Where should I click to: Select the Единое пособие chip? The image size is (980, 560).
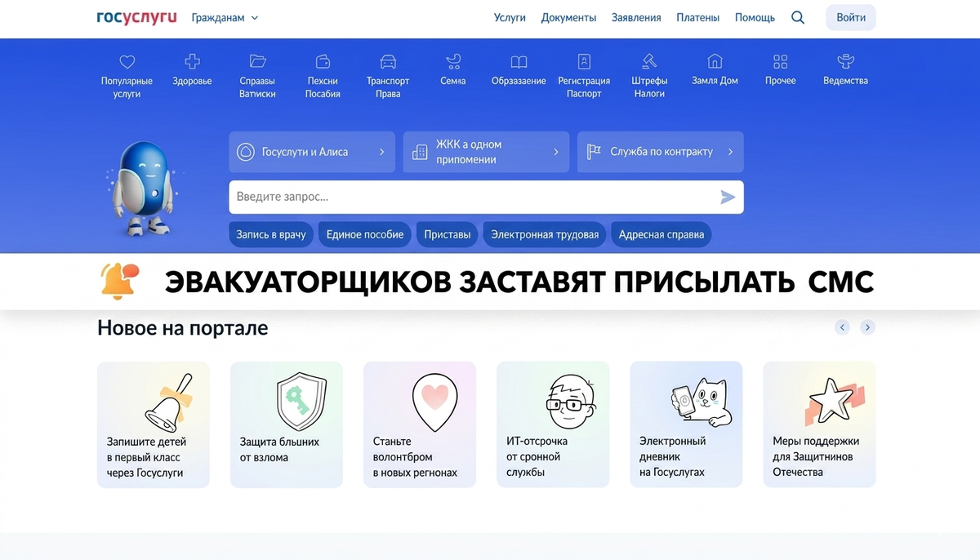pyautogui.click(x=365, y=234)
